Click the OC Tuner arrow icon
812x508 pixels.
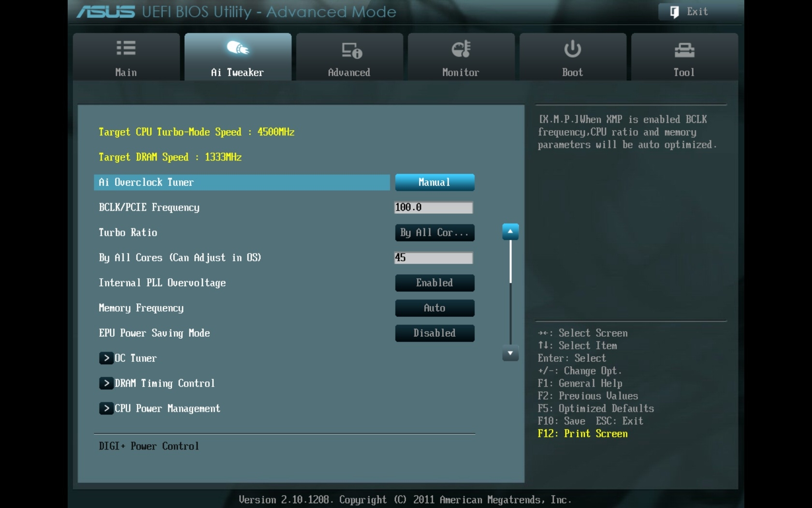point(106,358)
